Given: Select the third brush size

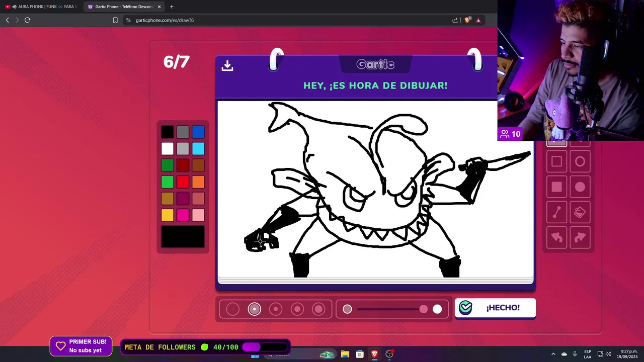Looking at the screenshot, I should (276, 309).
